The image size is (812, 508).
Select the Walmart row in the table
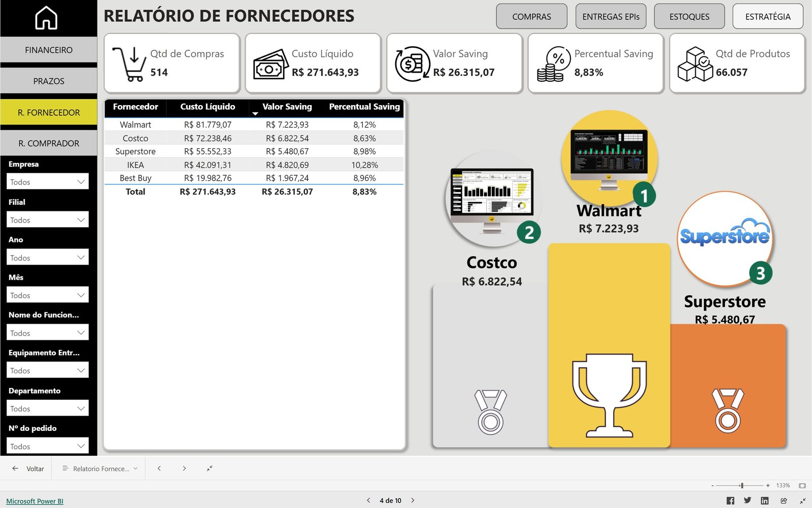click(254, 124)
